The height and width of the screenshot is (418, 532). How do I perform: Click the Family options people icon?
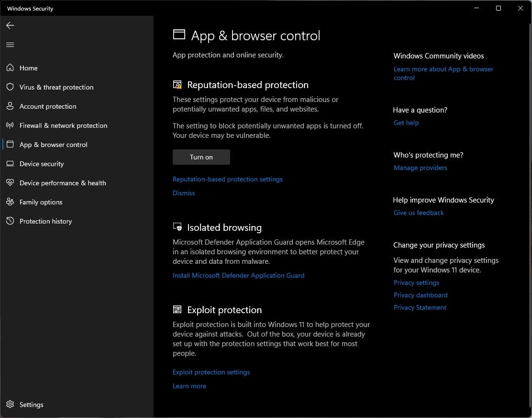click(x=10, y=202)
